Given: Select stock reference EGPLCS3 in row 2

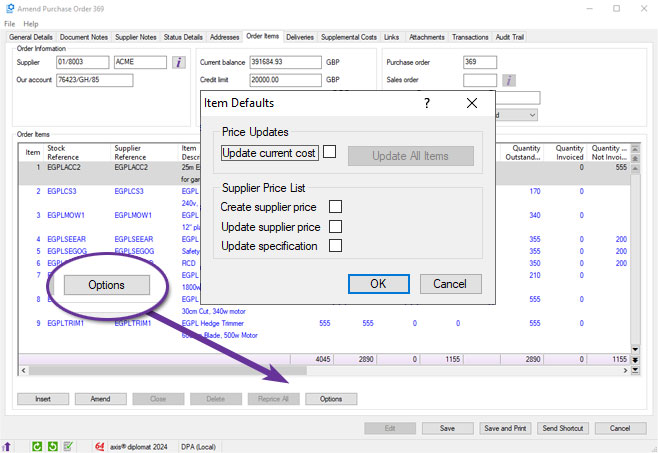Looking at the screenshot, I should [x=62, y=191].
